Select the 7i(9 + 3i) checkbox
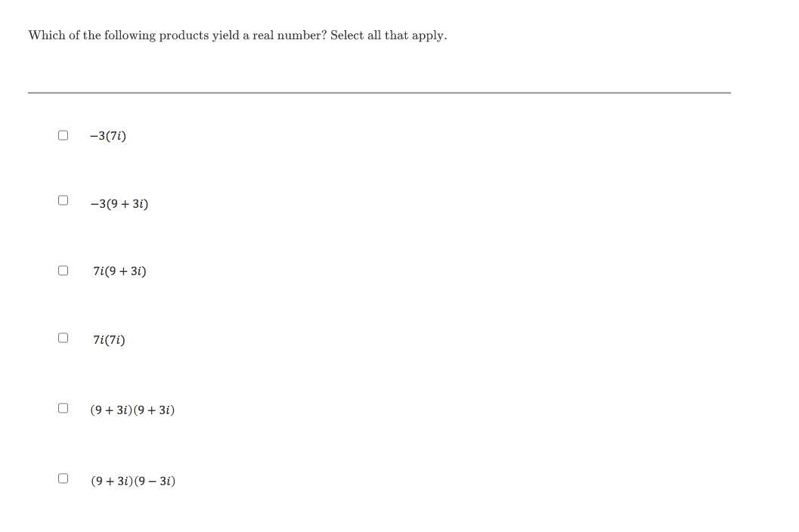The width and height of the screenshot is (799, 532). (x=63, y=270)
